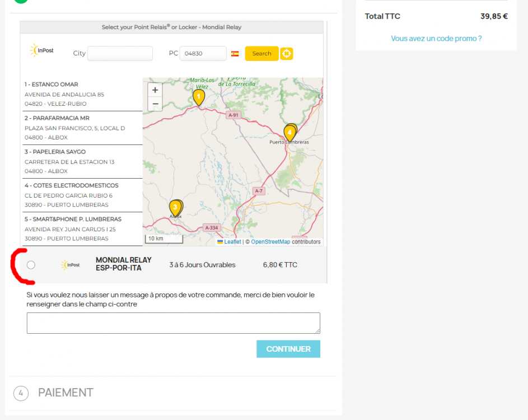Click address 'CARRETERA DE LA ESTACION 13'
The height and width of the screenshot is (420, 528).
click(69, 162)
